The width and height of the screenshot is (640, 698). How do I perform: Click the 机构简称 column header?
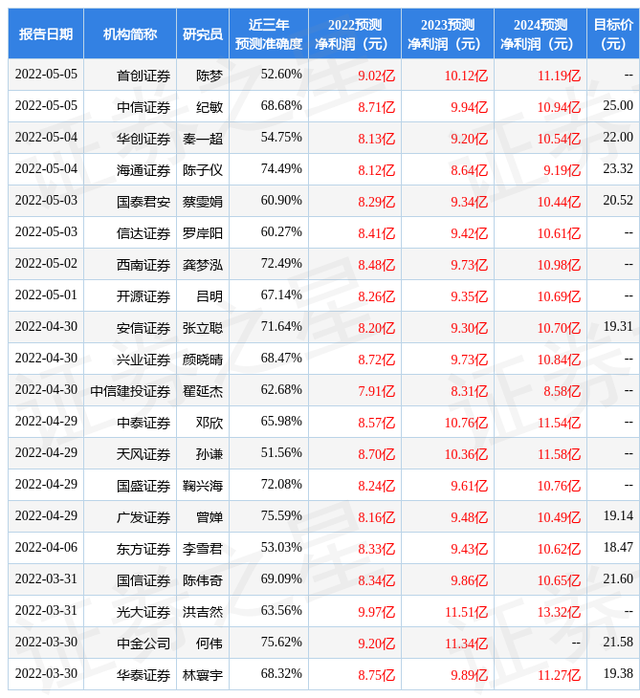pyautogui.click(x=130, y=34)
